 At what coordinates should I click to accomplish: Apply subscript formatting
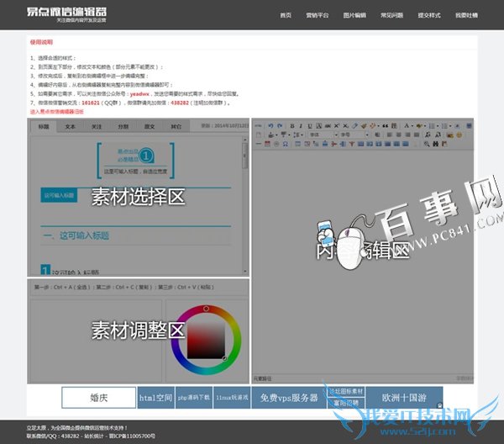pyautogui.click(x=345, y=126)
